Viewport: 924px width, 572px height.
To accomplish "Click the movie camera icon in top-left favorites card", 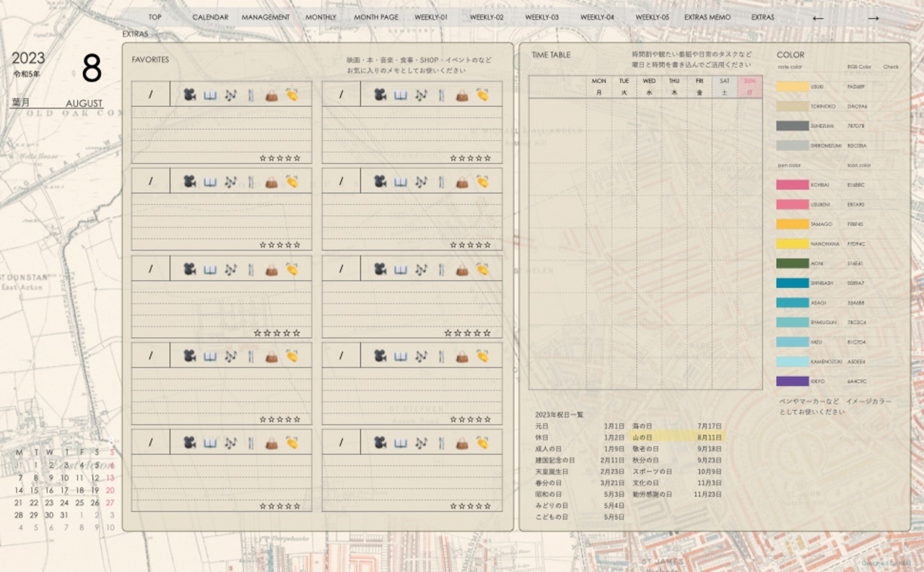I will [189, 95].
